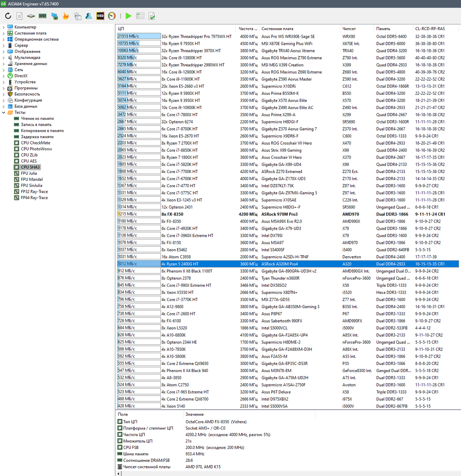
Task: Click the monitor with network card toolbar icon
Action: (x=54, y=16)
